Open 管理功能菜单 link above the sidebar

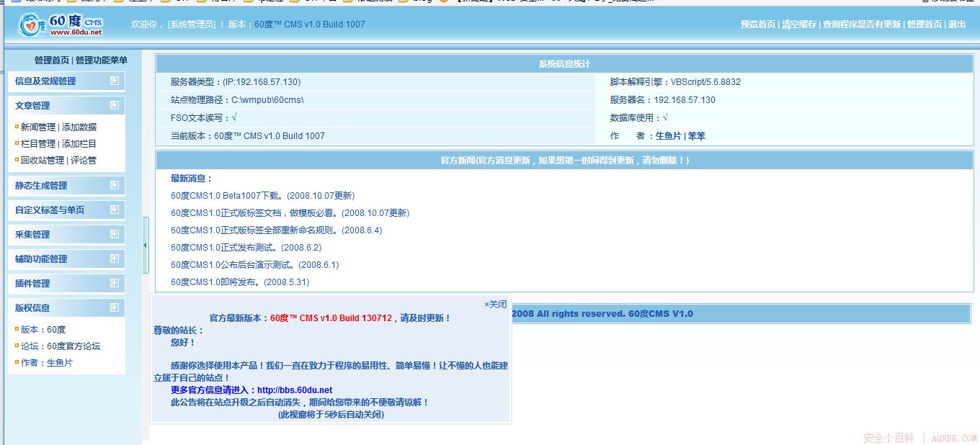point(102,60)
